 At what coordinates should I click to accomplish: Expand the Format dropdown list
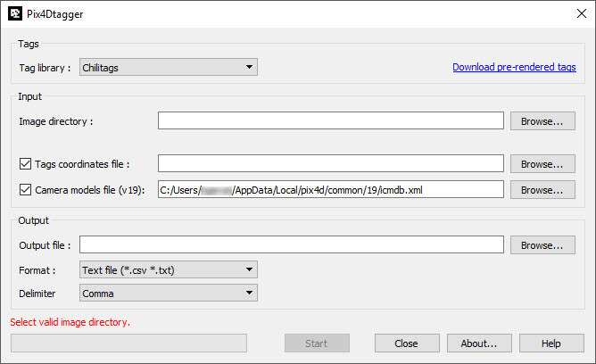tap(168, 269)
